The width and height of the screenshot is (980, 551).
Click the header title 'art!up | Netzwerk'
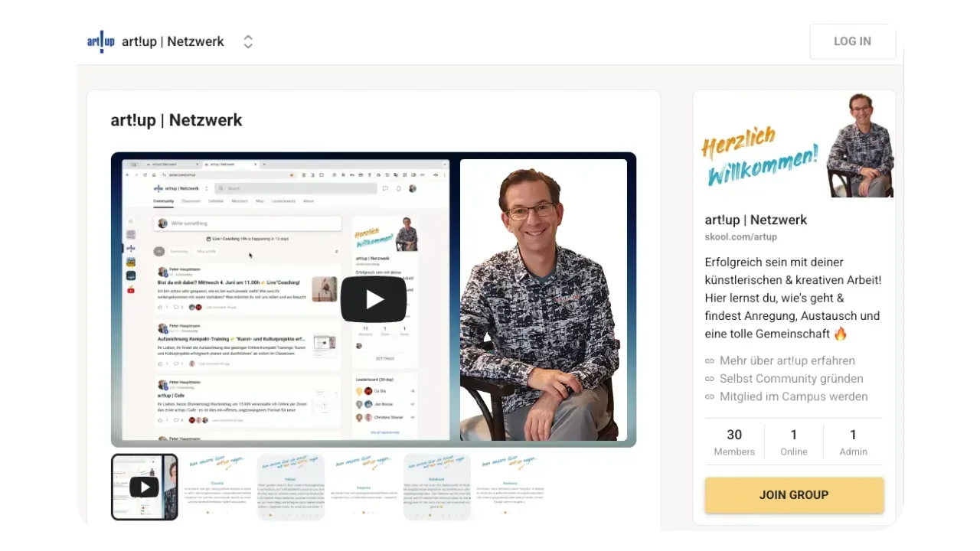click(173, 41)
